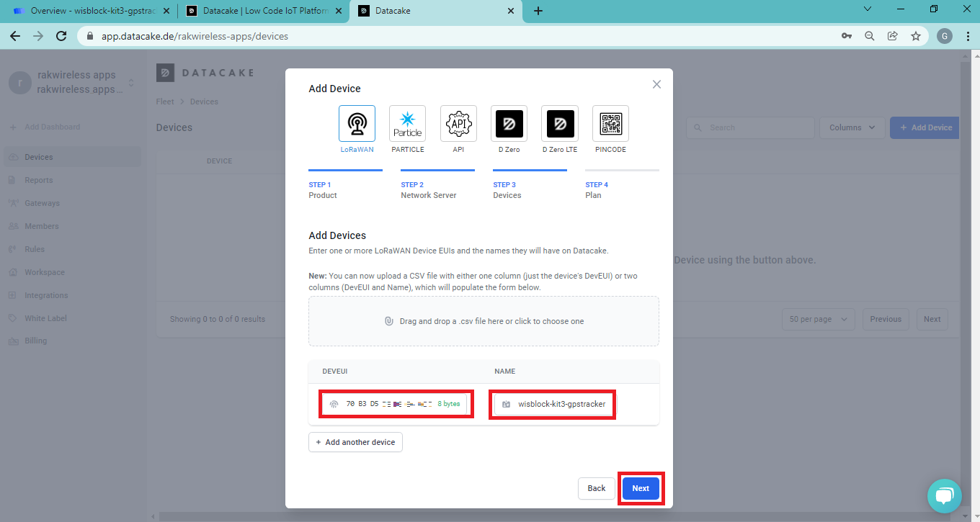Reload the page with browser refresh icon

pos(61,36)
